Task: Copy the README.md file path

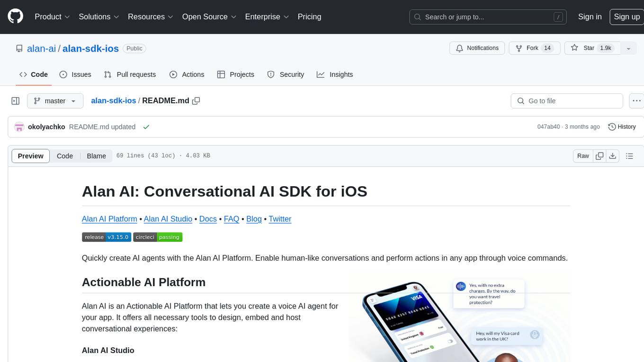Action: coord(196,100)
